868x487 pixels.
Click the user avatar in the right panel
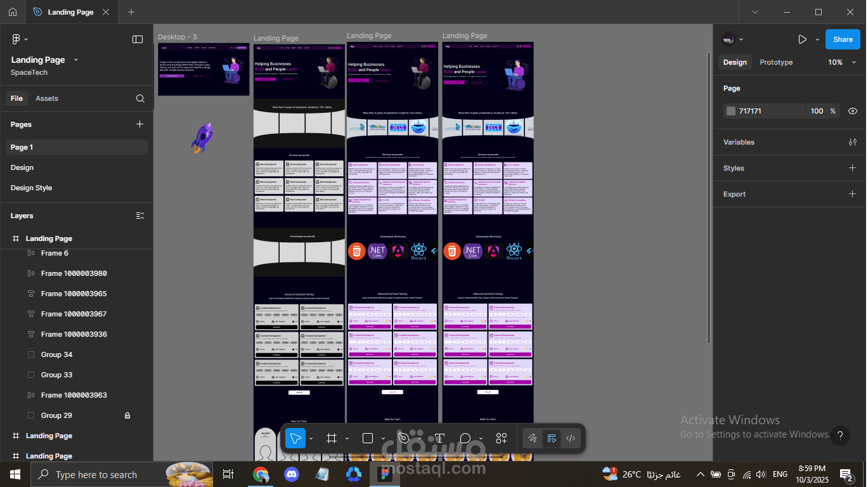coord(729,39)
